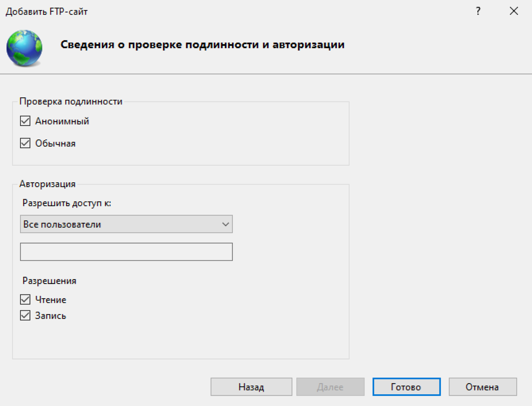Click the Разрешить доступ к: label

pos(67,203)
